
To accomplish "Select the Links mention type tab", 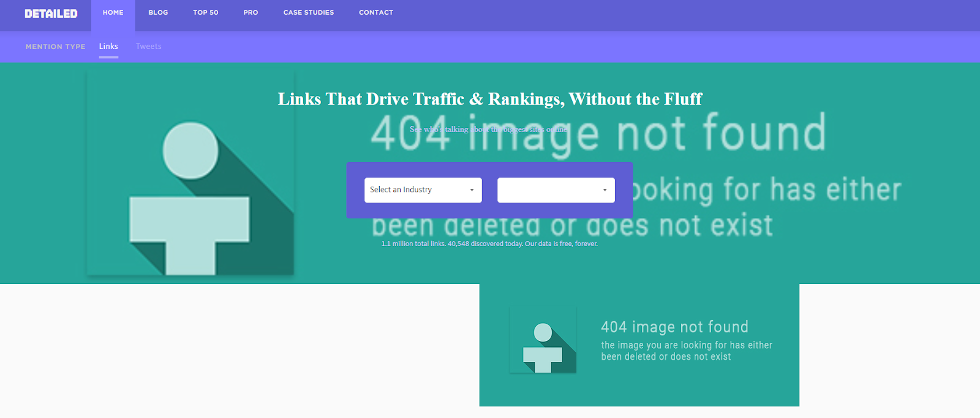I will tap(108, 47).
